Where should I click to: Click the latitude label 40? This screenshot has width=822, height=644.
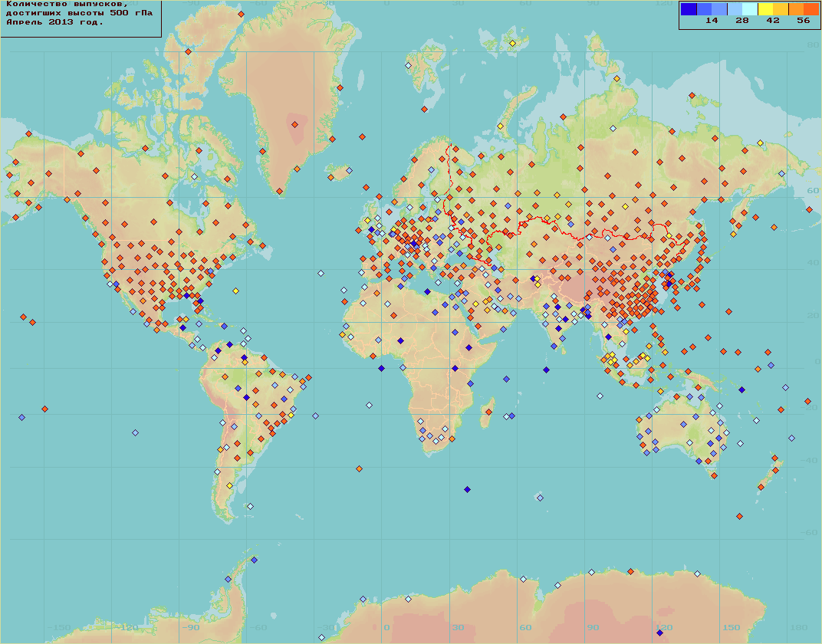coord(813,262)
